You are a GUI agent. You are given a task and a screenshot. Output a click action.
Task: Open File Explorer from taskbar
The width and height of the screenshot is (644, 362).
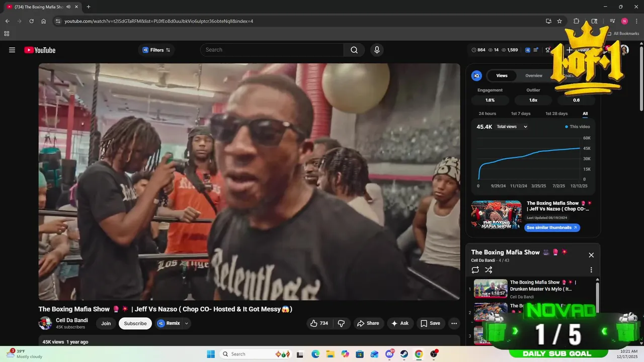point(330,354)
